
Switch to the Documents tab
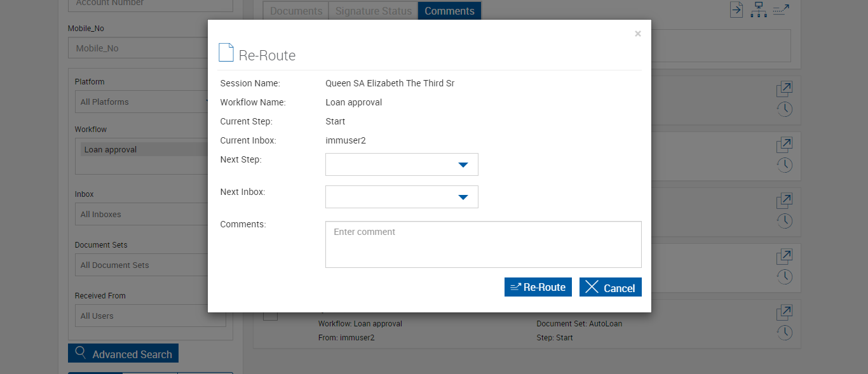click(295, 11)
